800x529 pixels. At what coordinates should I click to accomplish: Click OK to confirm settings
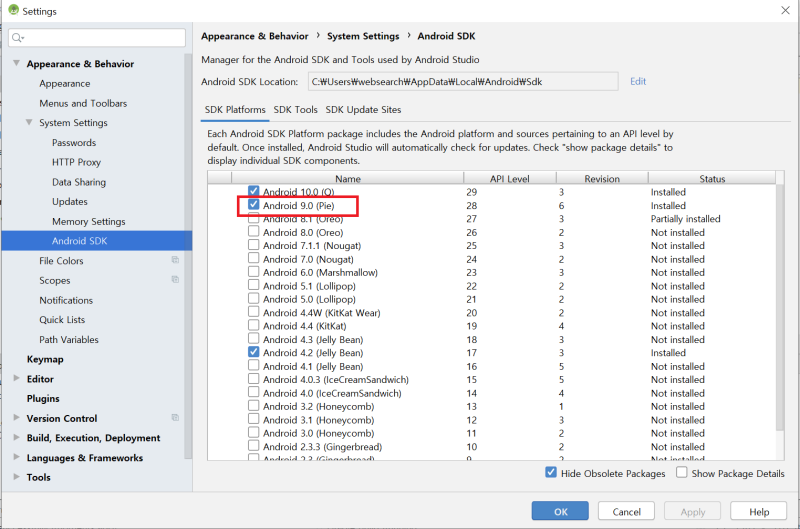(x=560, y=511)
